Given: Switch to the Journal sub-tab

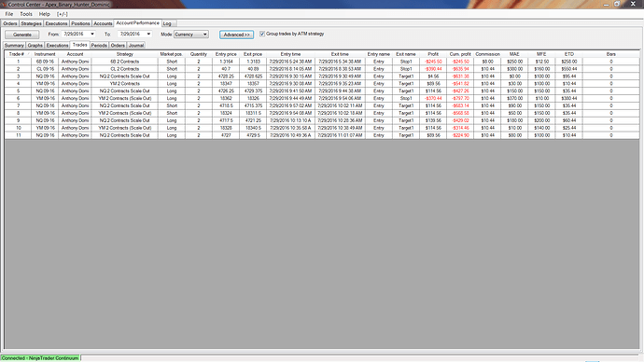Looking at the screenshot, I should (x=136, y=45).
